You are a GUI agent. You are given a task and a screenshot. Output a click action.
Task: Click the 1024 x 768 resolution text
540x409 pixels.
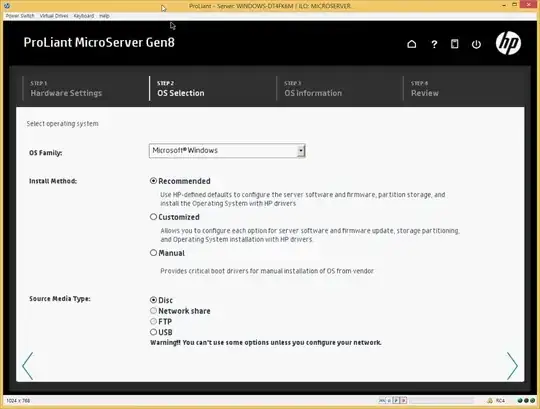18,400
